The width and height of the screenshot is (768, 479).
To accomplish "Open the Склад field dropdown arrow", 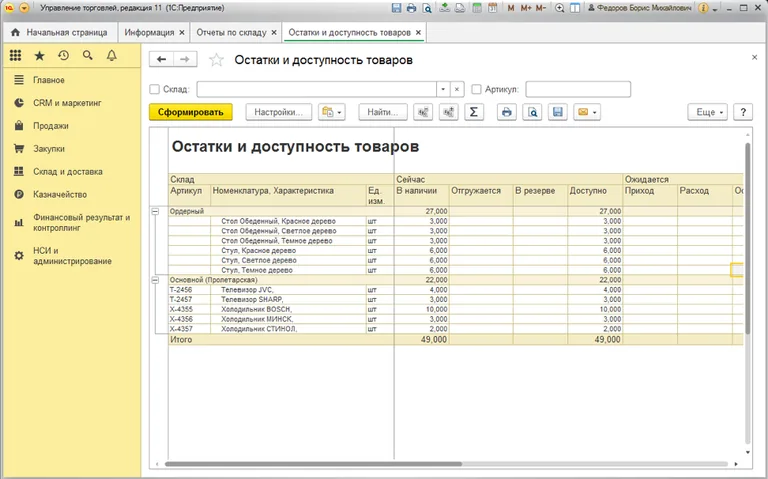I will (x=442, y=89).
